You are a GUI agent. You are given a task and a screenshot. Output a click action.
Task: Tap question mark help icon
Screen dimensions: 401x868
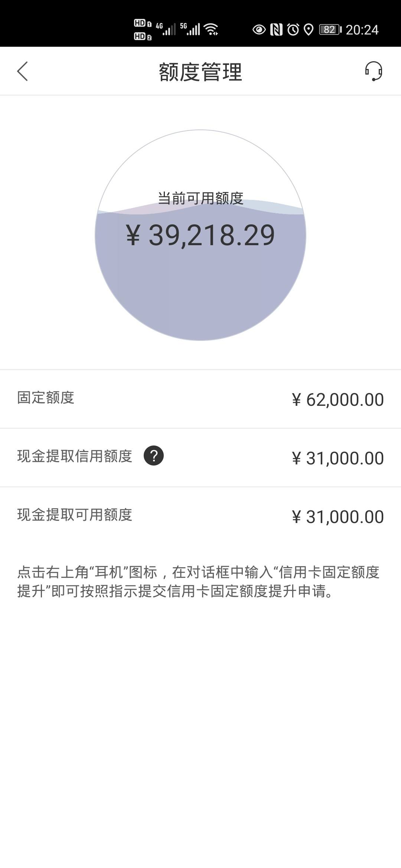[154, 456]
